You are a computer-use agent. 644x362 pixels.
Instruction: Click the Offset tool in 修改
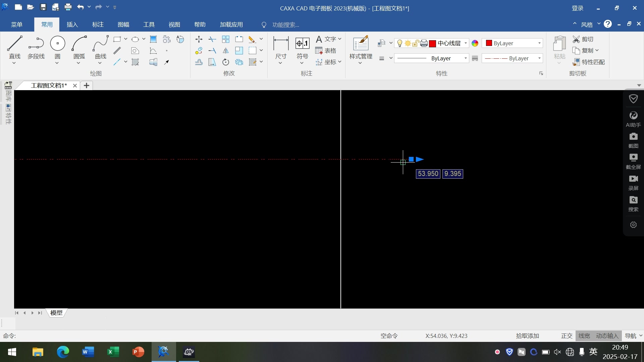click(x=199, y=62)
